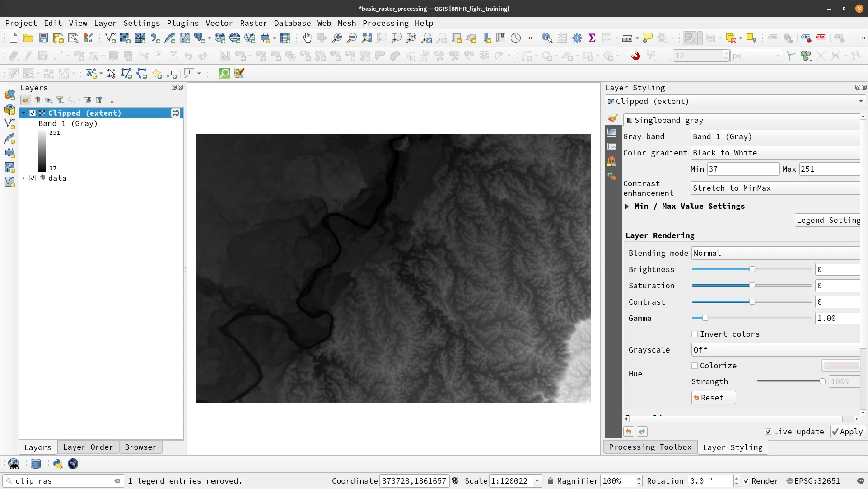This screenshot has height=489, width=868.
Task: Open the History tab in Layer Styling
Action: point(612,176)
